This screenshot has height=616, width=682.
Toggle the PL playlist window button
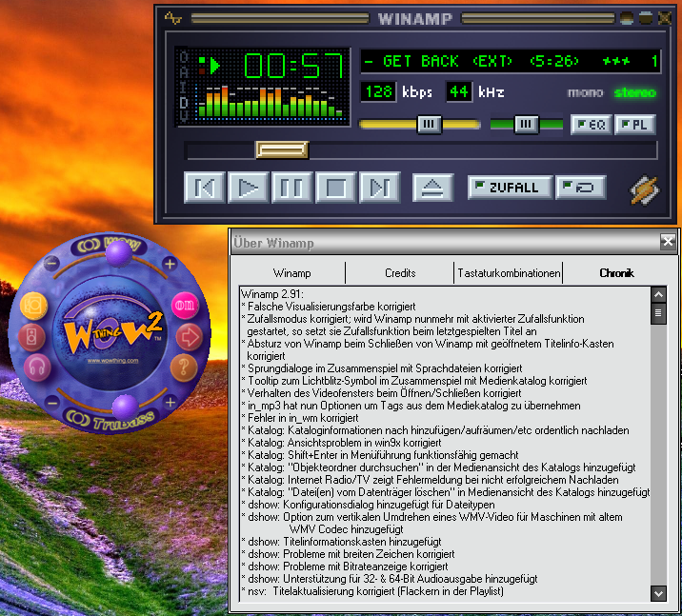tap(635, 125)
